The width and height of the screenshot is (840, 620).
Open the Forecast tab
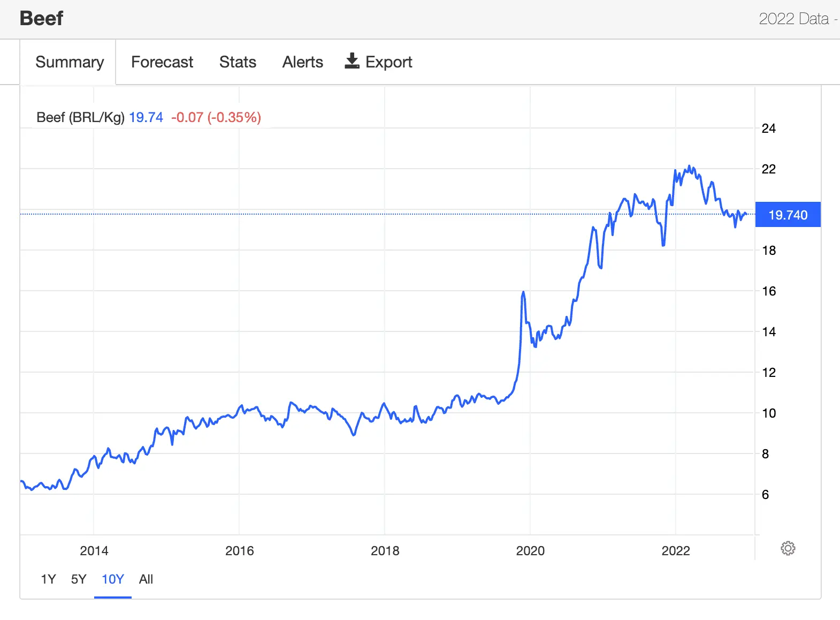pos(162,62)
